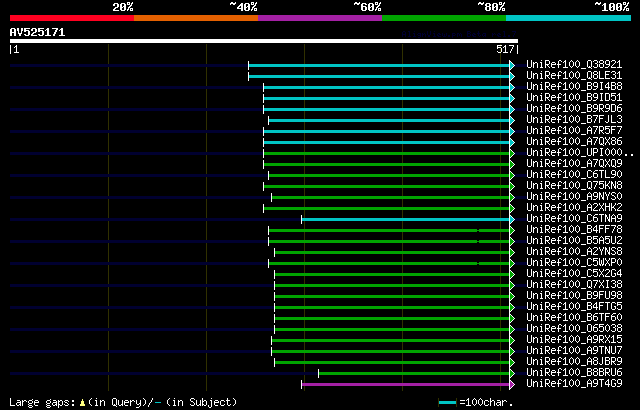The width and height of the screenshot is (640, 410).
Task: Select the UniRef100_B6TF60 label
Action: 574,318
